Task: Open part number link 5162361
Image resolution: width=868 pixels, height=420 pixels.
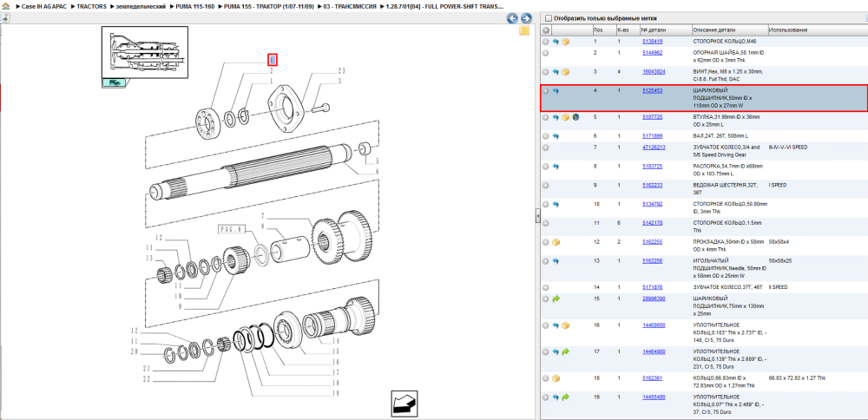Action: pos(652,378)
